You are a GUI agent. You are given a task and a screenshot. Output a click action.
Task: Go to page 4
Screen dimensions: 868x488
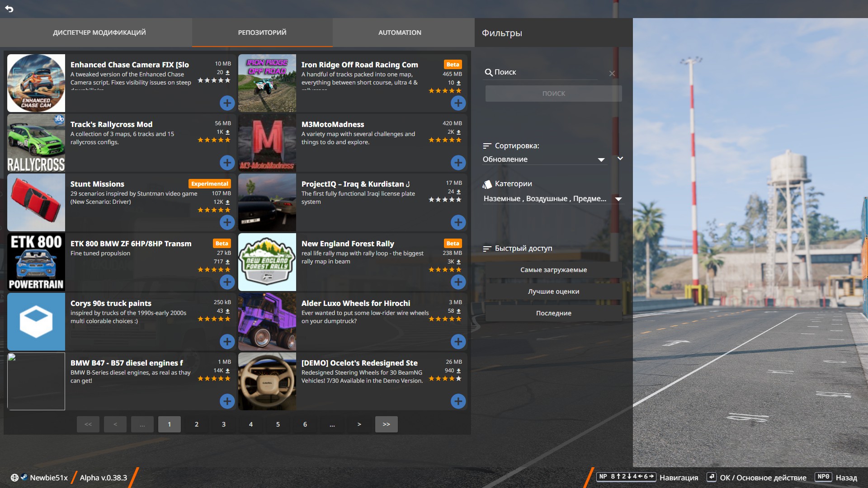pyautogui.click(x=251, y=424)
